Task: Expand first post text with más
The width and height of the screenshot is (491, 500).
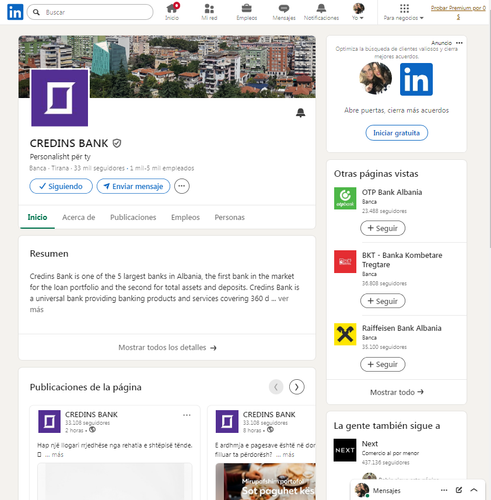Action: click(57, 455)
